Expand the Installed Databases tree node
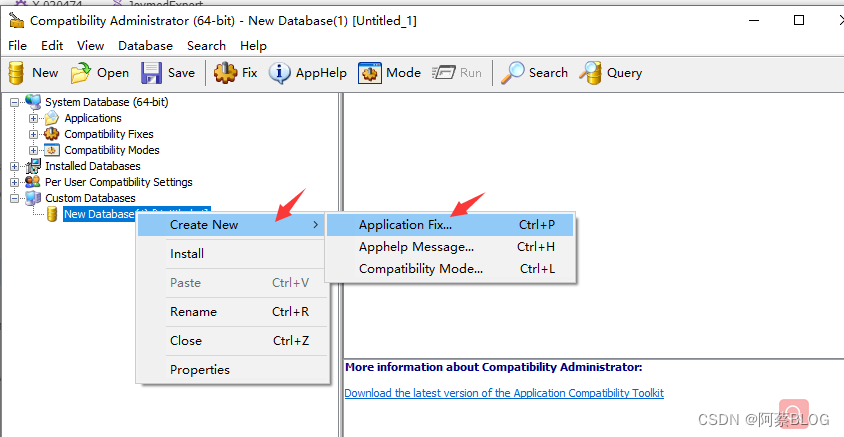Screen dimensions: 844x437 point(15,166)
